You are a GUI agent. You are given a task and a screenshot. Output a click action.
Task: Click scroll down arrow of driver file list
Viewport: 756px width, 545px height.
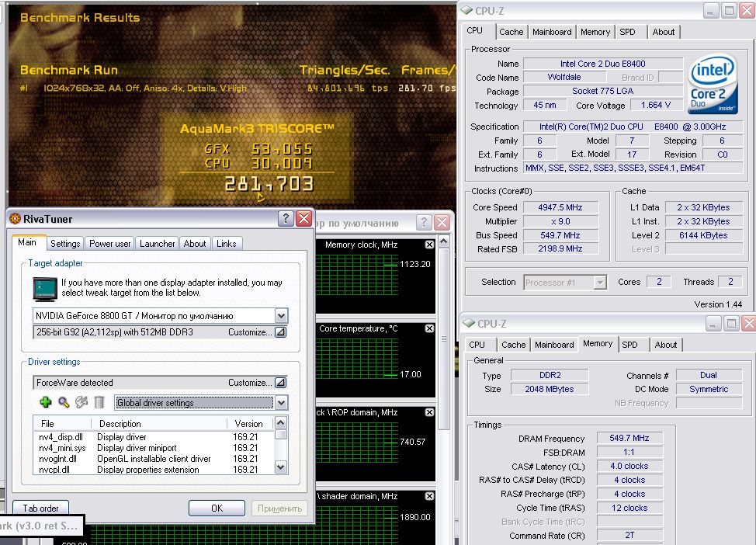click(281, 467)
